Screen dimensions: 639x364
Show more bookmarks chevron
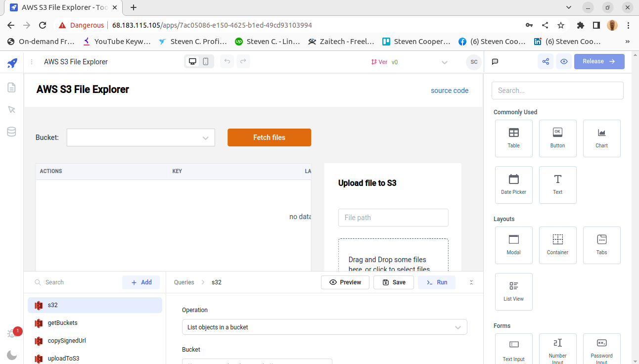click(x=628, y=42)
